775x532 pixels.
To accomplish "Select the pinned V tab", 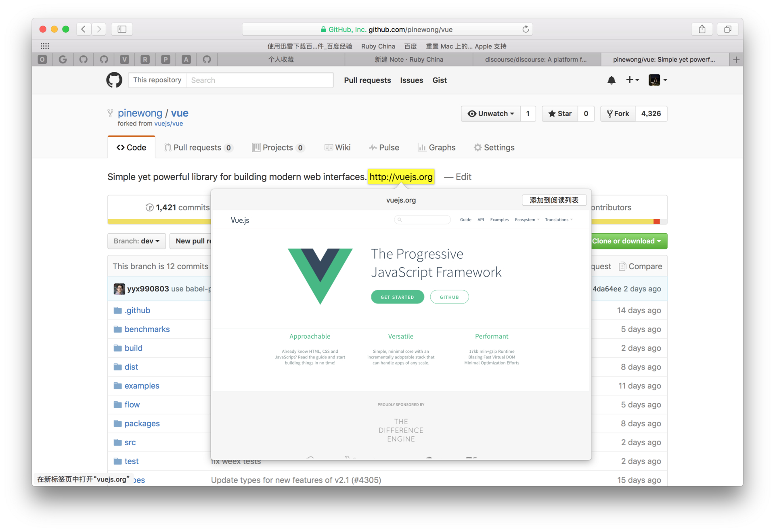I will [x=125, y=59].
